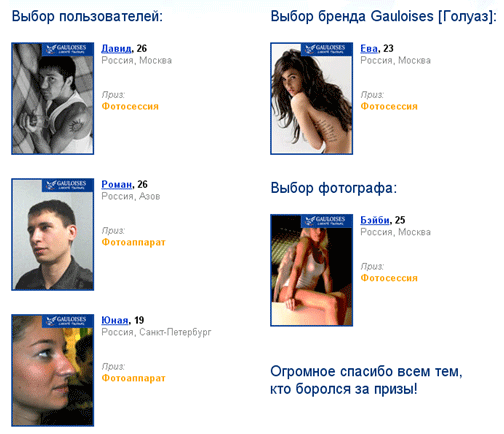Click Gauloises logo on Ева's photo
The width and height of the screenshot is (504, 434).
tap(327, 49)
